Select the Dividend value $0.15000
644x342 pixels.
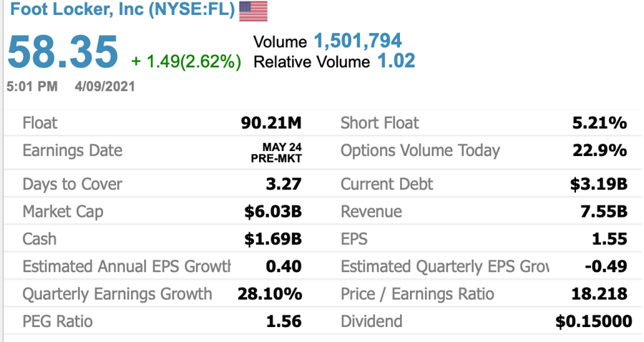[594, 321]
